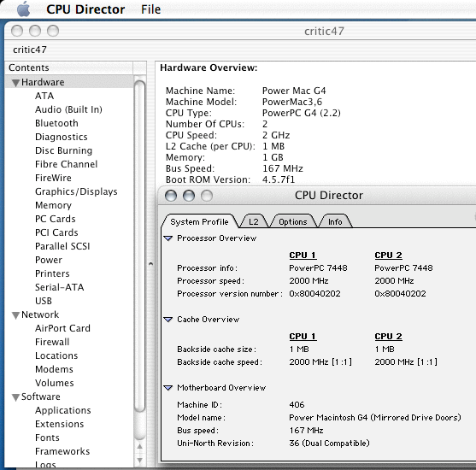The image size is (476, 470).
Task: Click the CPU 1 heading in Processor Overview
Action: point(303,256)
